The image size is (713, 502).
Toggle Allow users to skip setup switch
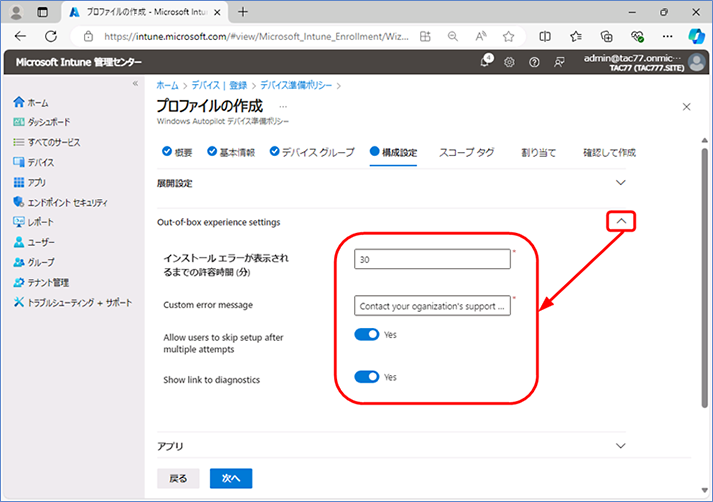tap(367, 335)
